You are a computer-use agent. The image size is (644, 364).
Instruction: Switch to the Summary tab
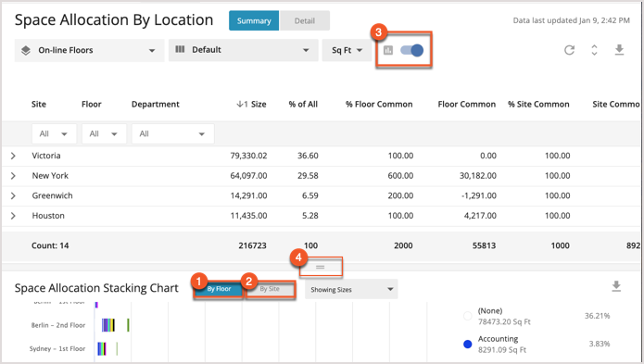(254, 20)
